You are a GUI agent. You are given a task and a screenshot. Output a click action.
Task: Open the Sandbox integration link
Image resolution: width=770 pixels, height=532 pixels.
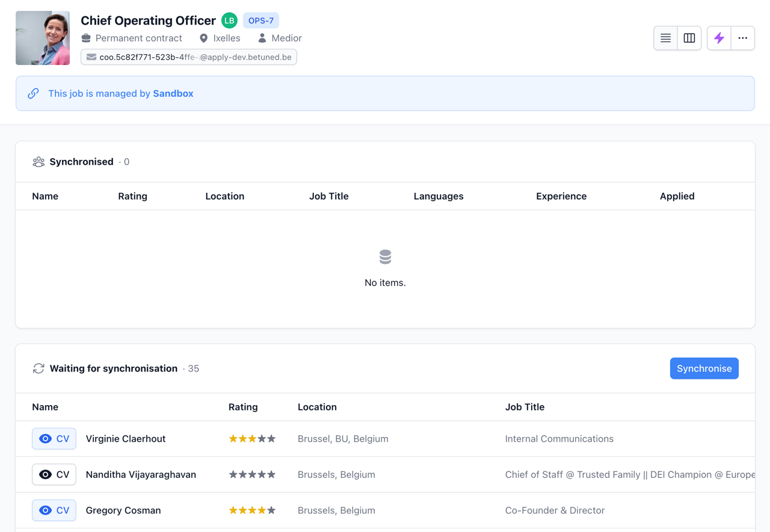pos(173,93)
